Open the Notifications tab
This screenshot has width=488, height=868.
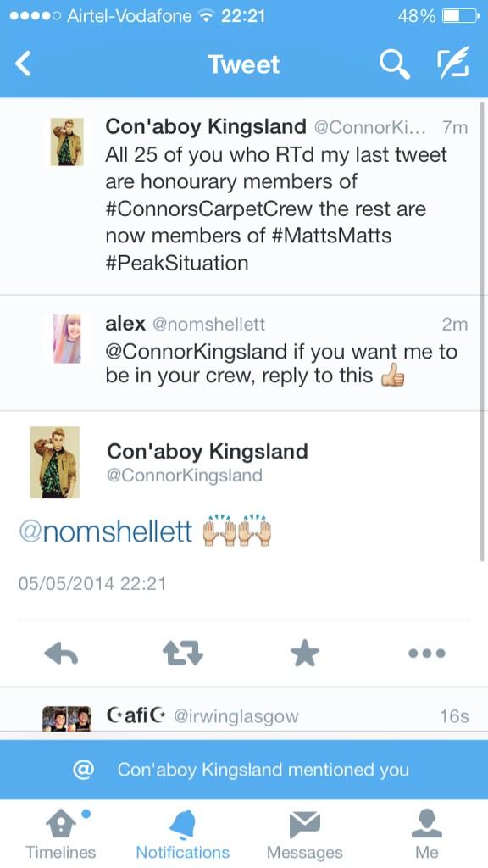click(x=183, y=834)
